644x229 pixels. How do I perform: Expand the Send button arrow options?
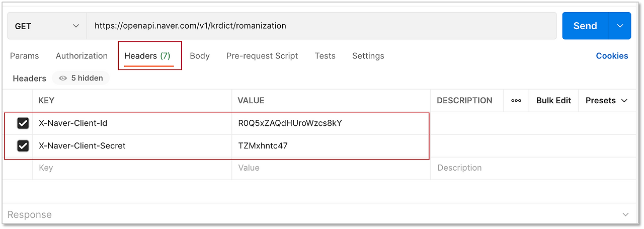click(620, 26)
